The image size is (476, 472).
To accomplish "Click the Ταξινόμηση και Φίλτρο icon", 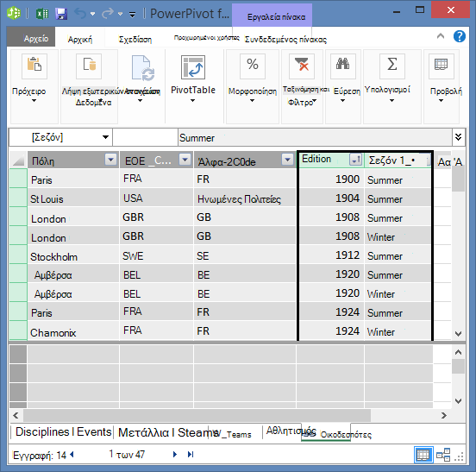I will (302, 66).
